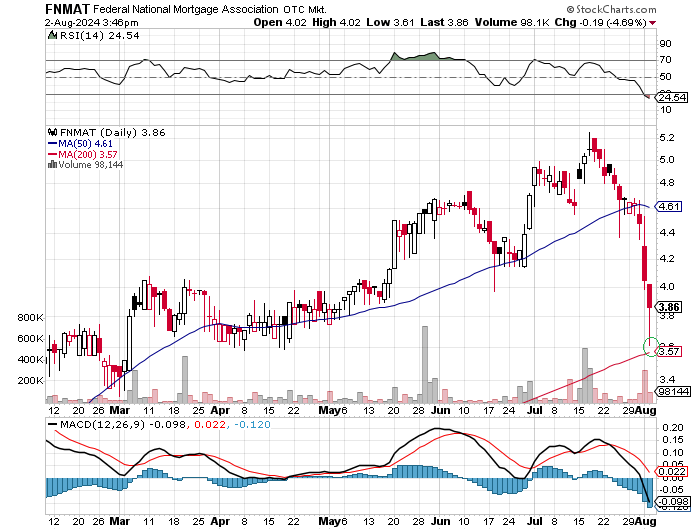Click the 'MA(200) 3.57' legend entry
This screenshot has height=530, width=700.
pos(88,154)
